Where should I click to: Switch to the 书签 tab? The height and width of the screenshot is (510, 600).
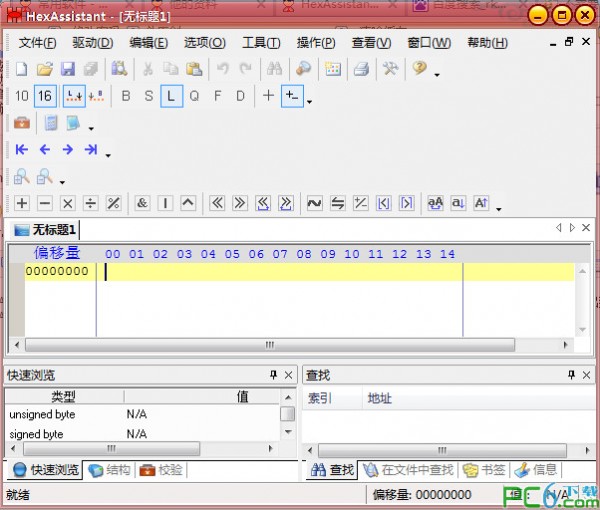(x=484, y=470)
